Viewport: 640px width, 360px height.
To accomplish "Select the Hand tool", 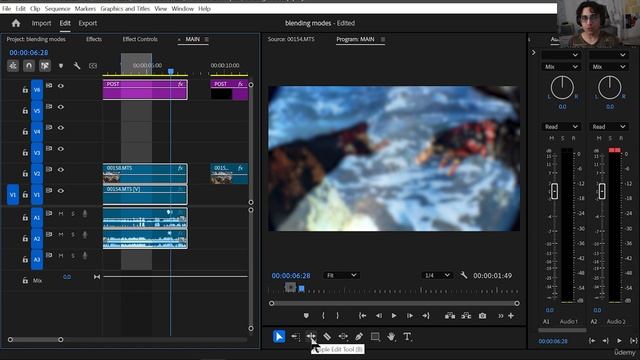I will pos(391,337).
